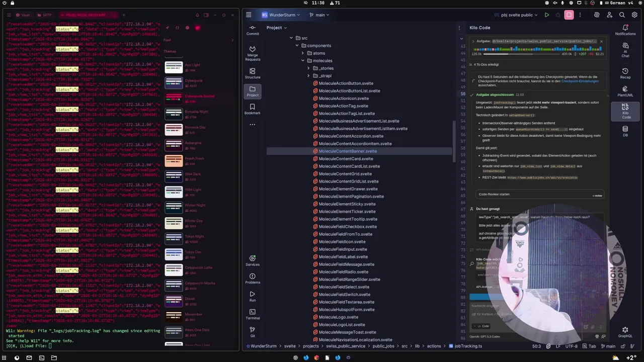The height and width of the screenshot is (362, 644).
Task: Collapse the src folder
Action: pos(291,38)
